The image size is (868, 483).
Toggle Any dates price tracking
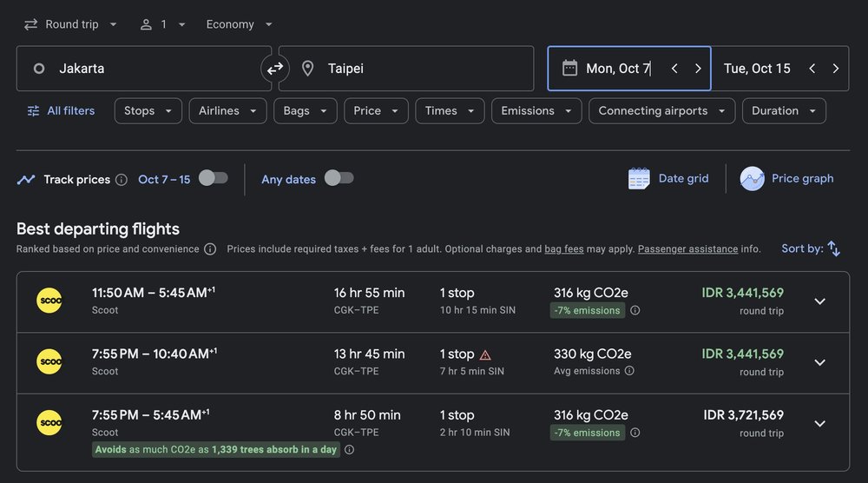point(339,178)
